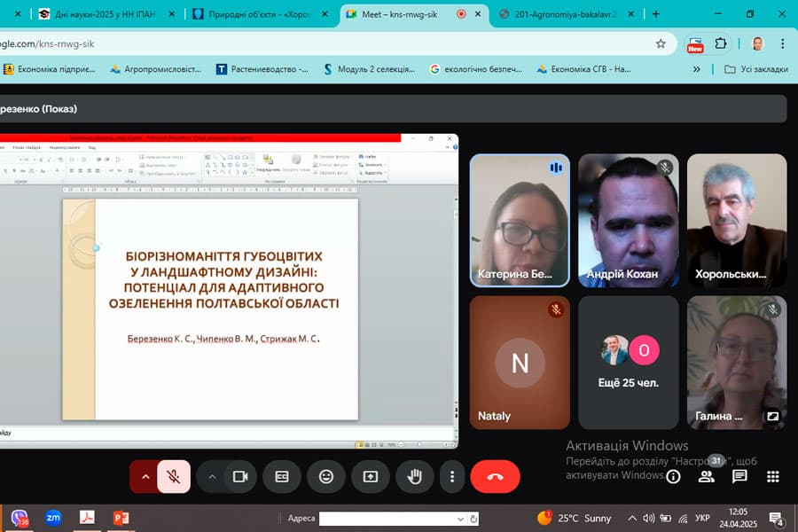Open notification center icon
The width and height of the screenshot is (798, 532).
[776, 519]
